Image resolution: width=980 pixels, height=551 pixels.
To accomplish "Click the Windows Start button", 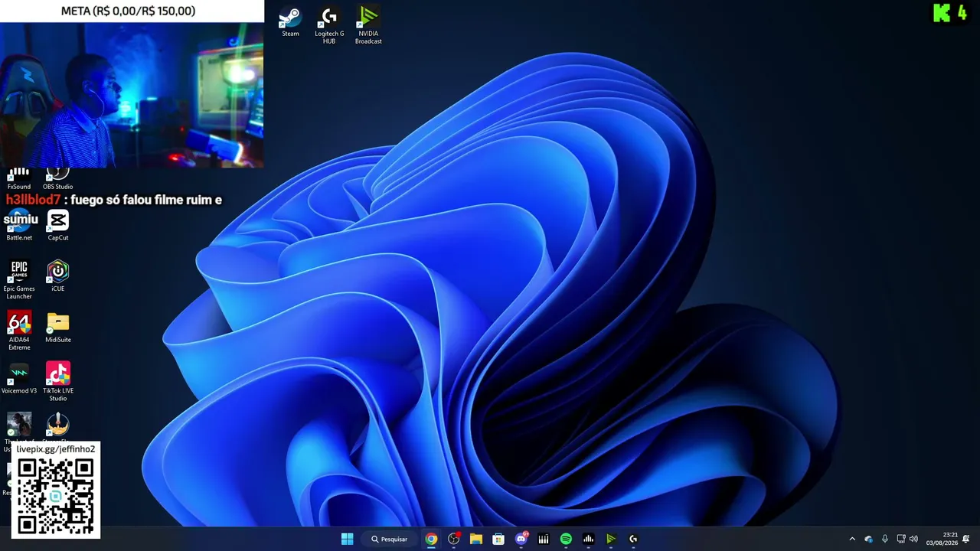I will 347,539.
